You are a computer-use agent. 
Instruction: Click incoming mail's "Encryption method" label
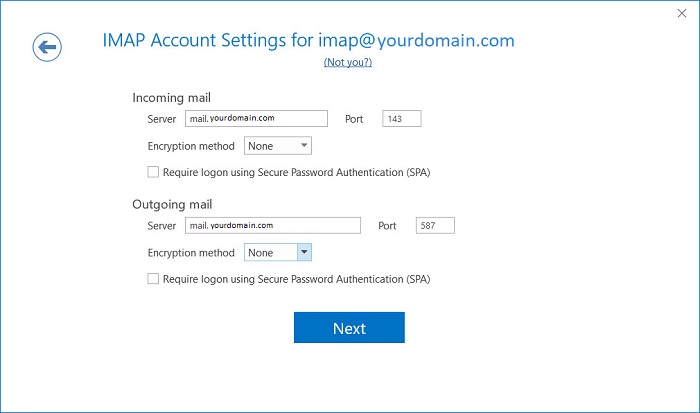coord(191,146)
